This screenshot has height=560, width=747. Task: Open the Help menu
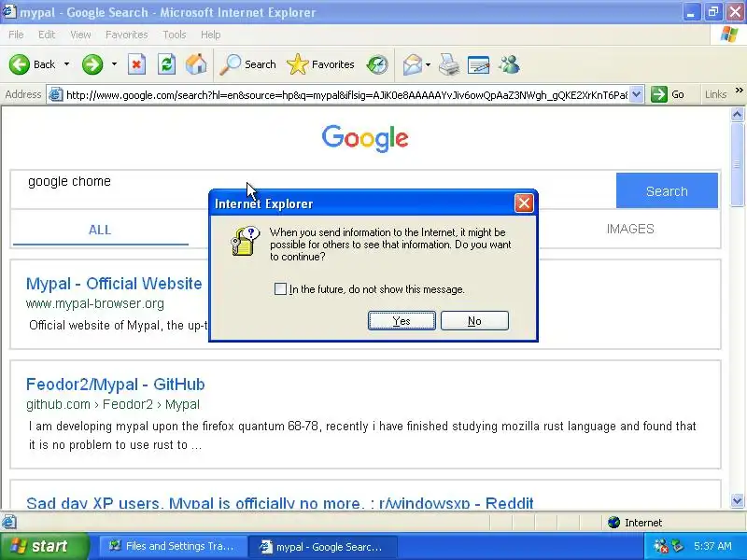[210, 35]
